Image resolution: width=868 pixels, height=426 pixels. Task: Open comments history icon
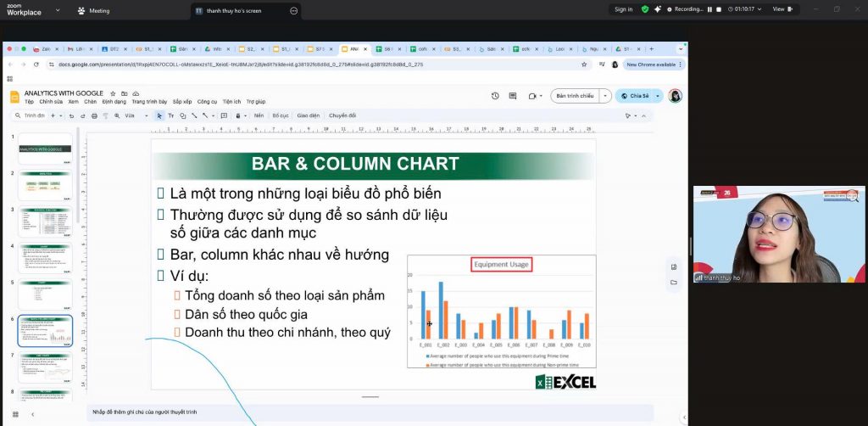point(513,96)
